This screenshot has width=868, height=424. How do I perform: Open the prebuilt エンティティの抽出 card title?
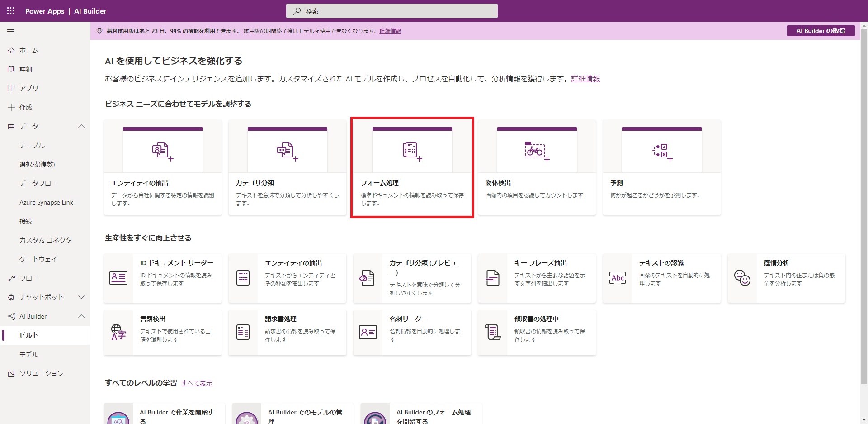tap(293, 263)
